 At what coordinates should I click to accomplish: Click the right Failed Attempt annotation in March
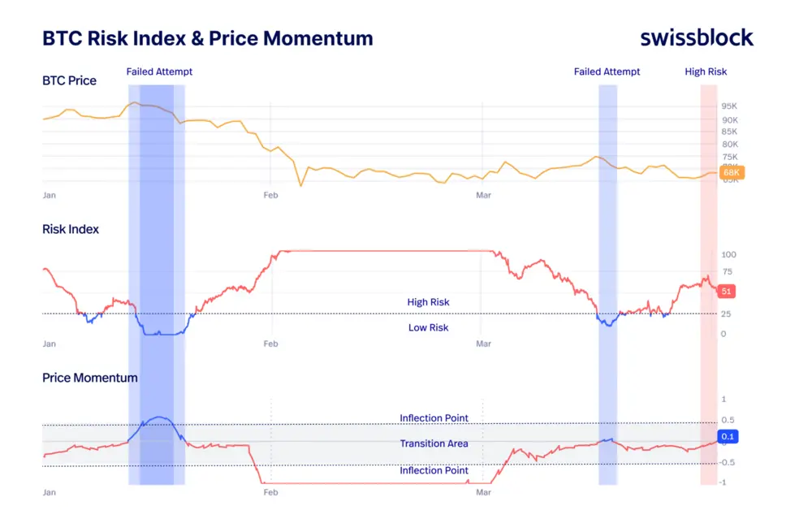pyautogui.click(x=607, y=71)
